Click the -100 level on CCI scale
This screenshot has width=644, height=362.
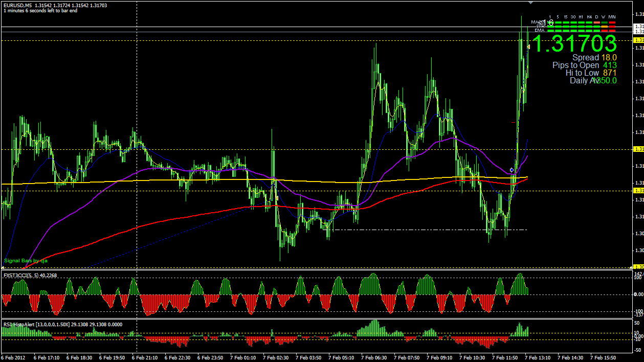[x=638, y=311]
